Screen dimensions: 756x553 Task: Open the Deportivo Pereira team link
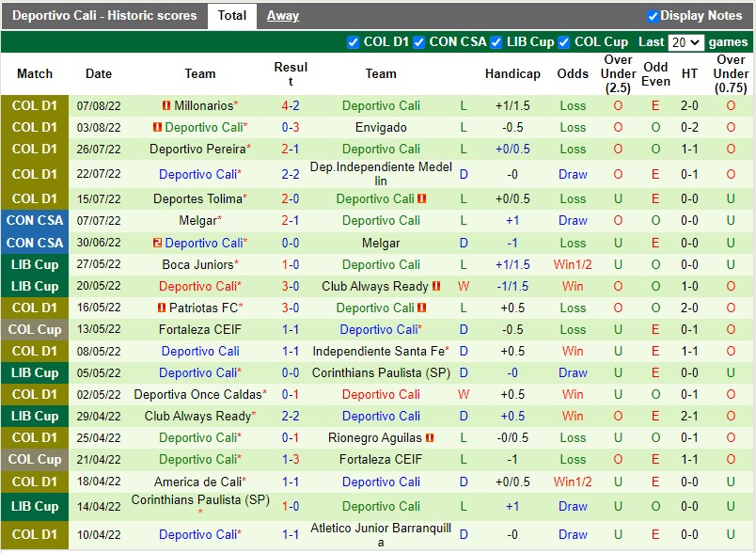point(197,149)
